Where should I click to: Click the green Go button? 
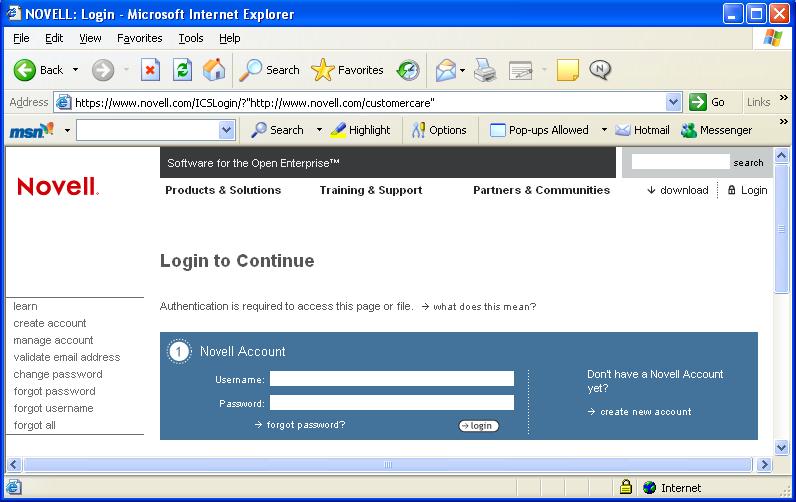[707, 102]
